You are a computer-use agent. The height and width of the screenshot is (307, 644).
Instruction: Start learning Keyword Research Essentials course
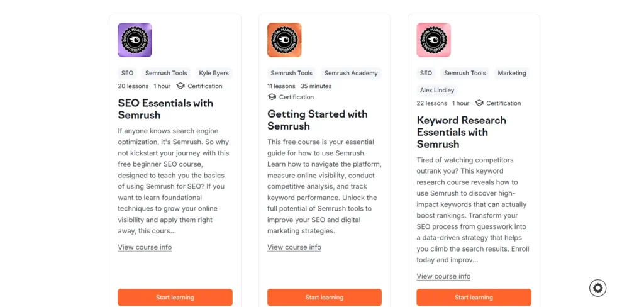pos(474,297)
